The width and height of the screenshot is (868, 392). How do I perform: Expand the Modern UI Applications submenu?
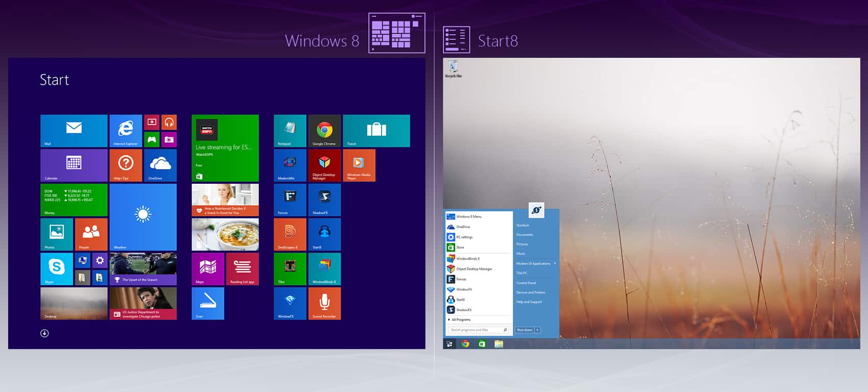(535, 263)
